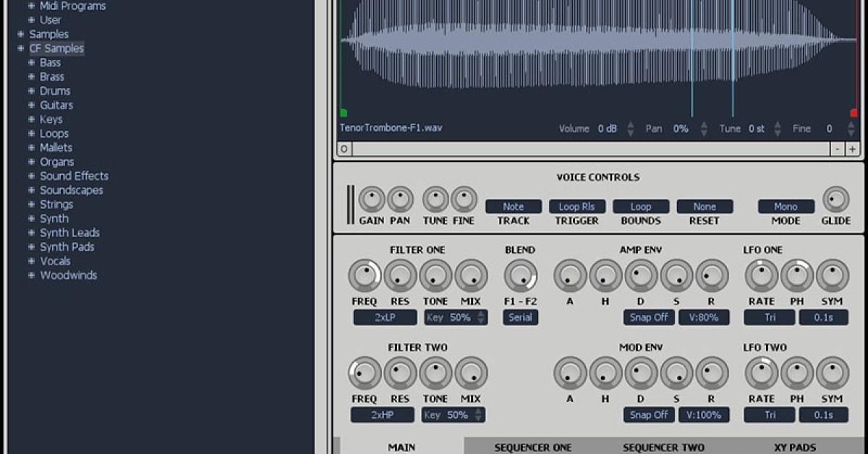Image resolution: width=868 pixels, height=454 pixels.
Task: Open the Filter One 2xLP type dropdown
Action: [385, 317]
